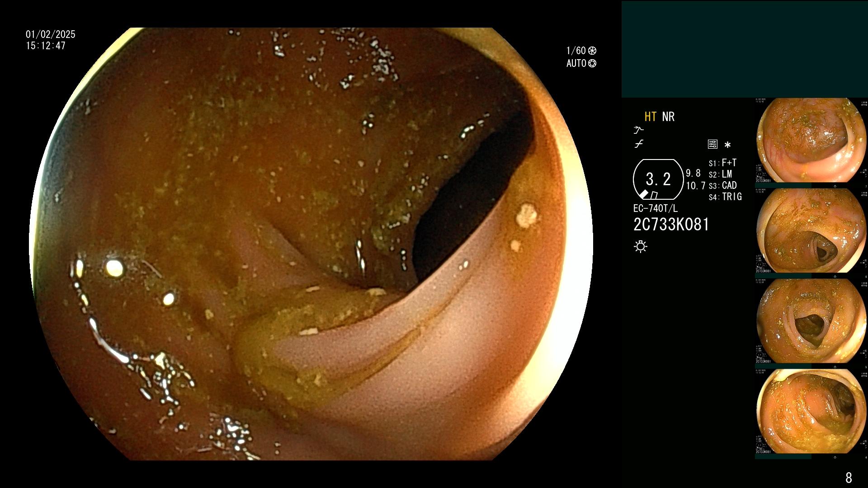Select the third thumbnail showing ringed folds

811,321
